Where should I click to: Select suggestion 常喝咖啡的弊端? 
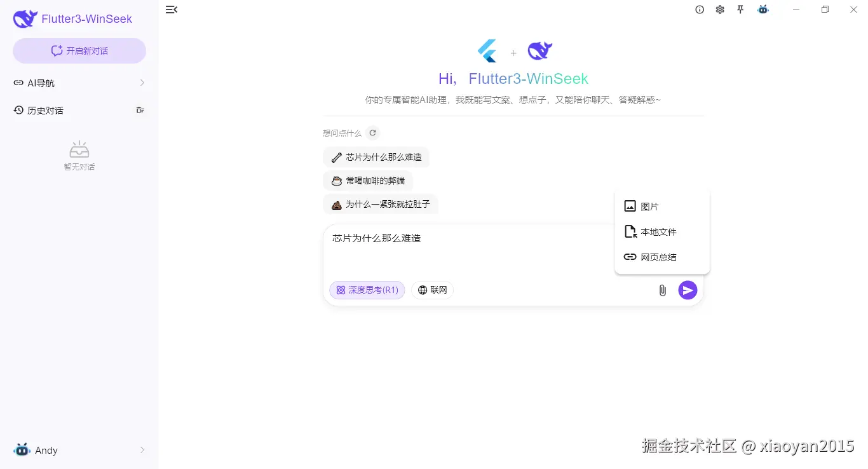pos(369,180)
